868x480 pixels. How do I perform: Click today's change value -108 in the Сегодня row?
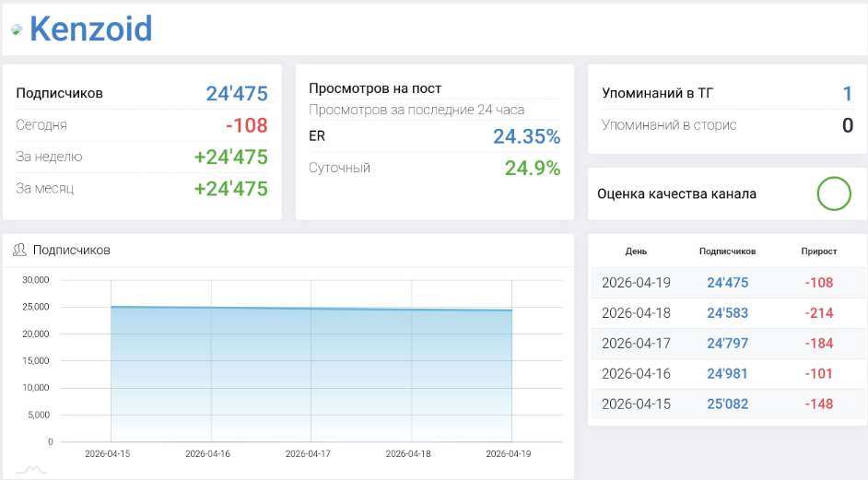[247, 125]
